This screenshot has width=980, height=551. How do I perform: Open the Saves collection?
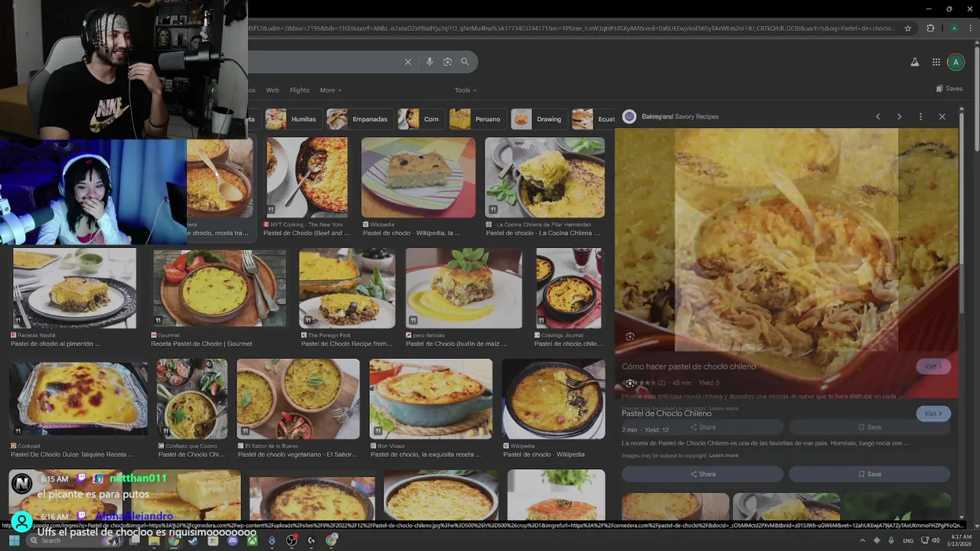(x=949, y=89)
